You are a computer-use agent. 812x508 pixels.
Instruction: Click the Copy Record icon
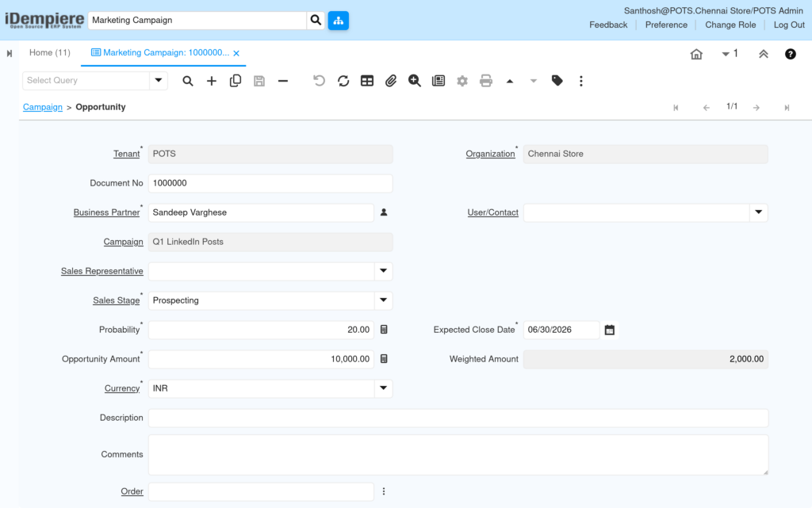(x=235, y=81)
